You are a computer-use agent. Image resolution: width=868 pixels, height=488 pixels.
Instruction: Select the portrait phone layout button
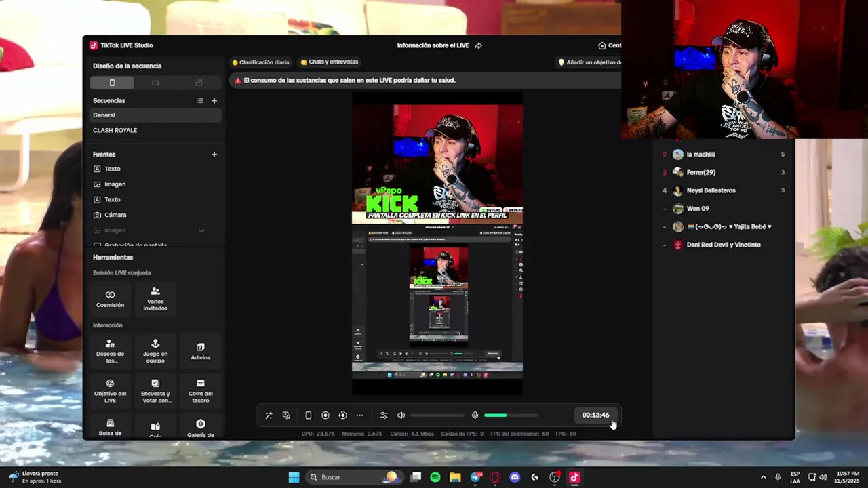pos(112,83)
